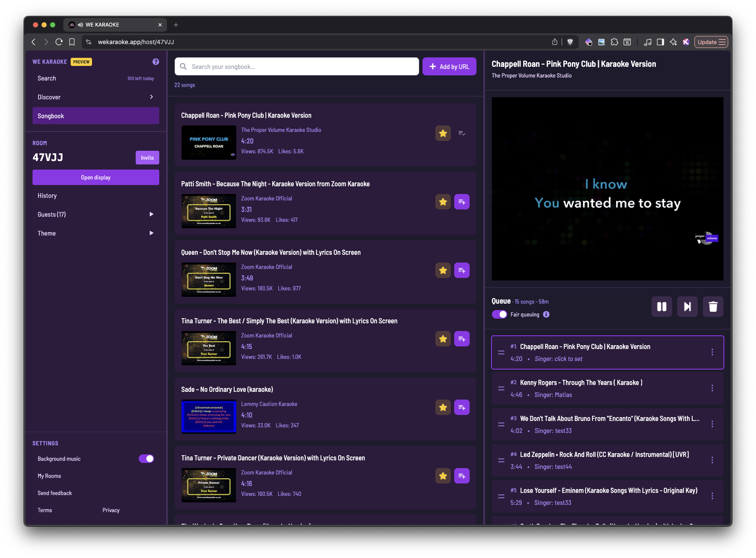756x558 pixels.
Task: Add Patti Smith song to the queue
Action: [461, 201]
